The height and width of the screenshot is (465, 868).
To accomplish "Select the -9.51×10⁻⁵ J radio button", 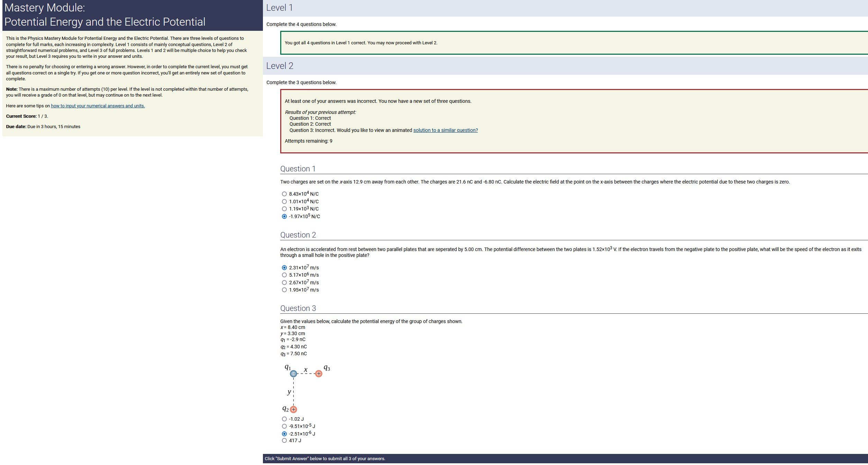I will tap(284, 426).
